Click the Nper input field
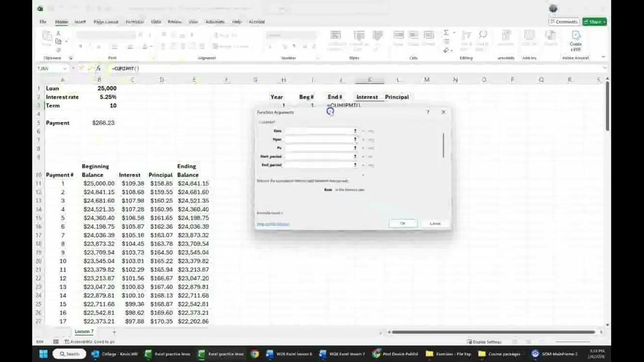The height and width of the screenshot is (362, 644). click(x=319, y=140)
